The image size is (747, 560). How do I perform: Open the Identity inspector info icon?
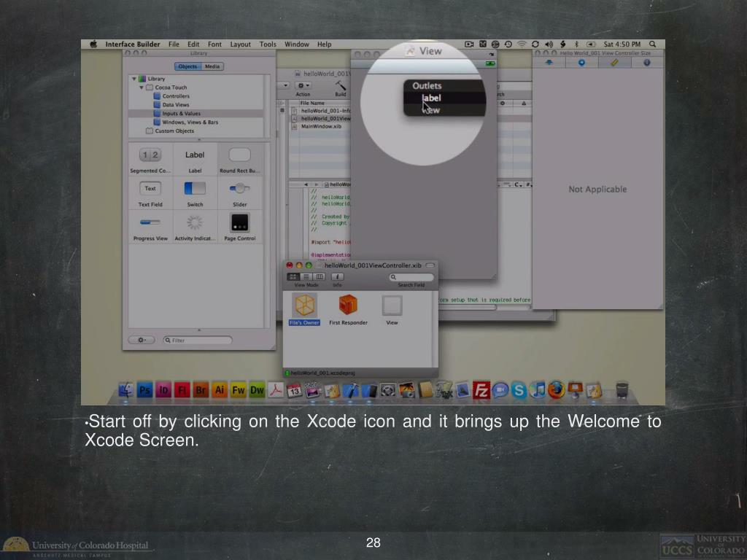(647, 63)
